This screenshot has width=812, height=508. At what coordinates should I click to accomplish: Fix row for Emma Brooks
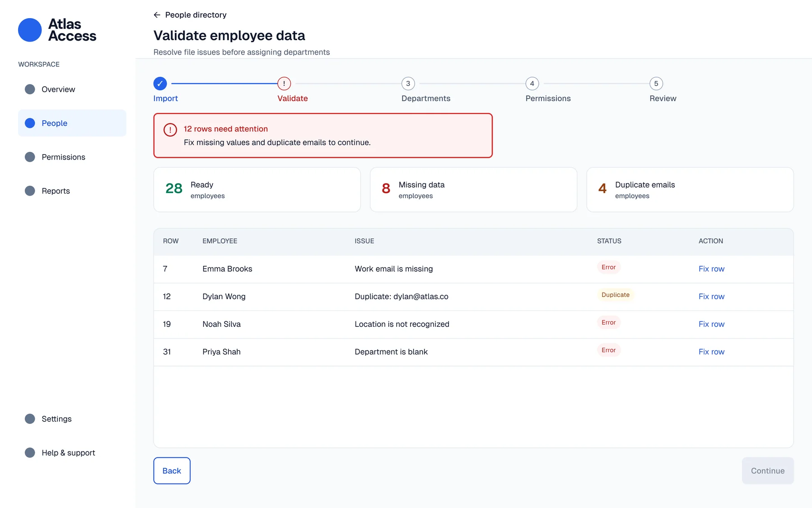tap(711, 269)
